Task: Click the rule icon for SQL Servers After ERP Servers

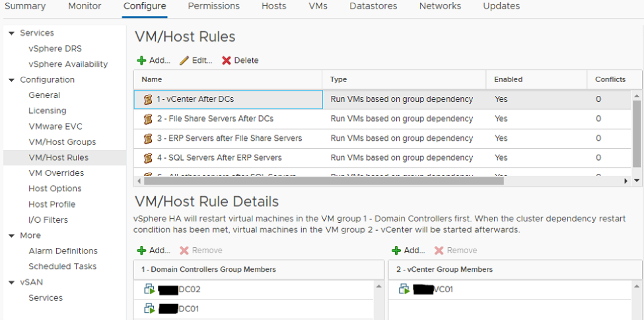Action: tap(148, 158)
